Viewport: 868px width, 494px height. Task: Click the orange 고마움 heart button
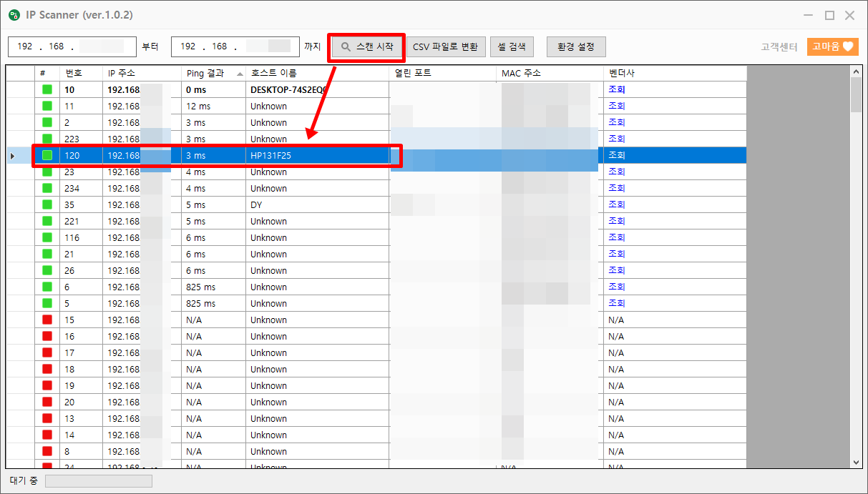click(x=833, y=46)
